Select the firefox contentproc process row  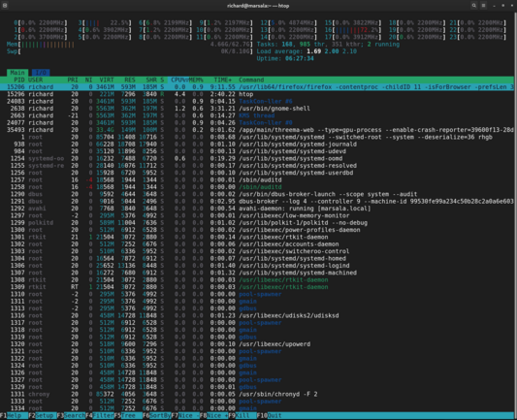pos(257,87)
